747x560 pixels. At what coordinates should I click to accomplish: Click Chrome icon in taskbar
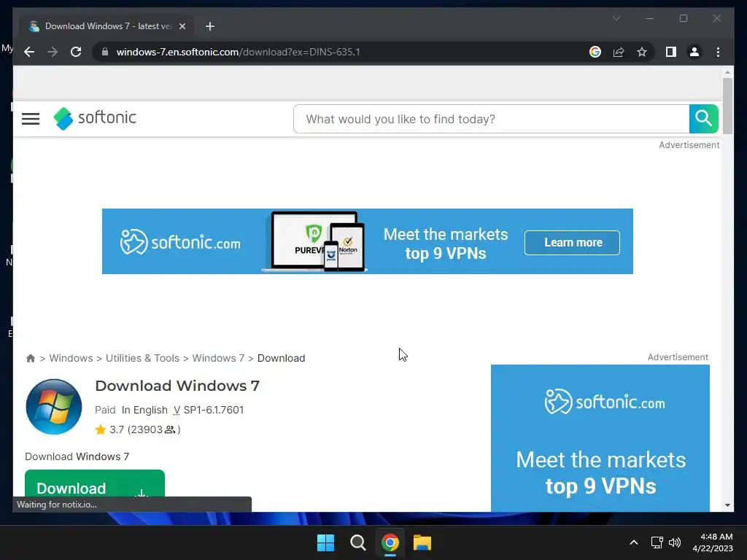[390, 542]
